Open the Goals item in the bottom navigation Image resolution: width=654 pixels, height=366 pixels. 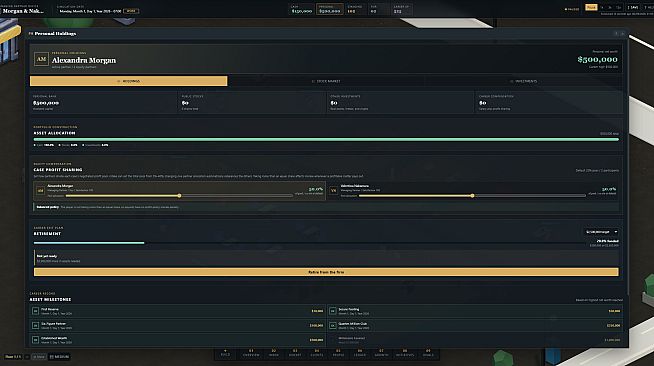pos(428,353)
